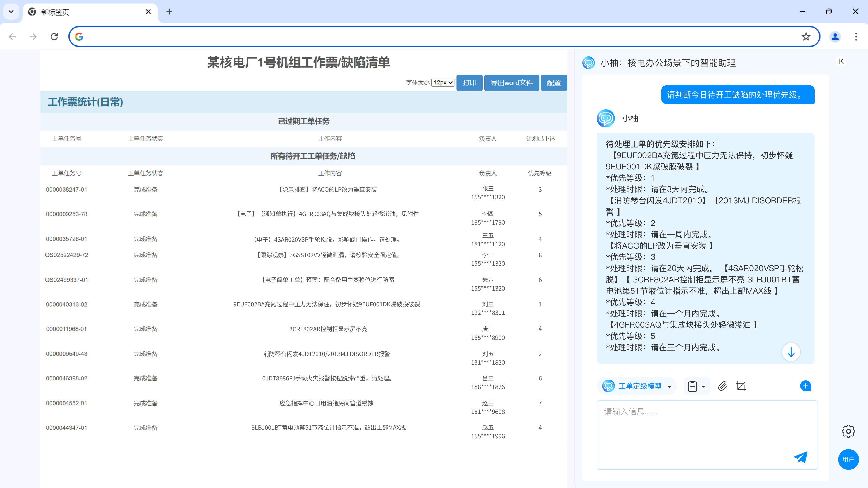Click the 打印 button
The image size is (868, 488).
pos(469,82)
